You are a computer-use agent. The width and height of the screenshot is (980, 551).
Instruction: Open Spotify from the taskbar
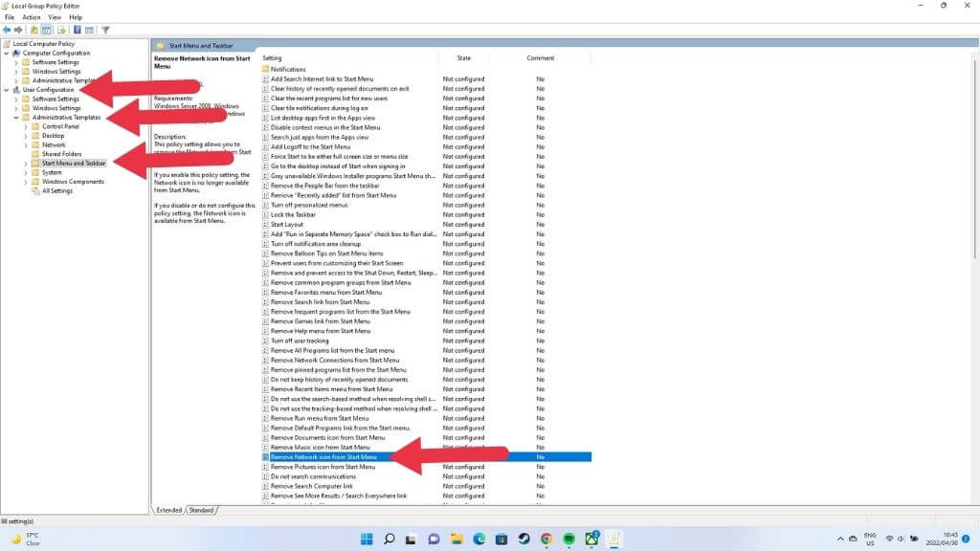[568, 539]
